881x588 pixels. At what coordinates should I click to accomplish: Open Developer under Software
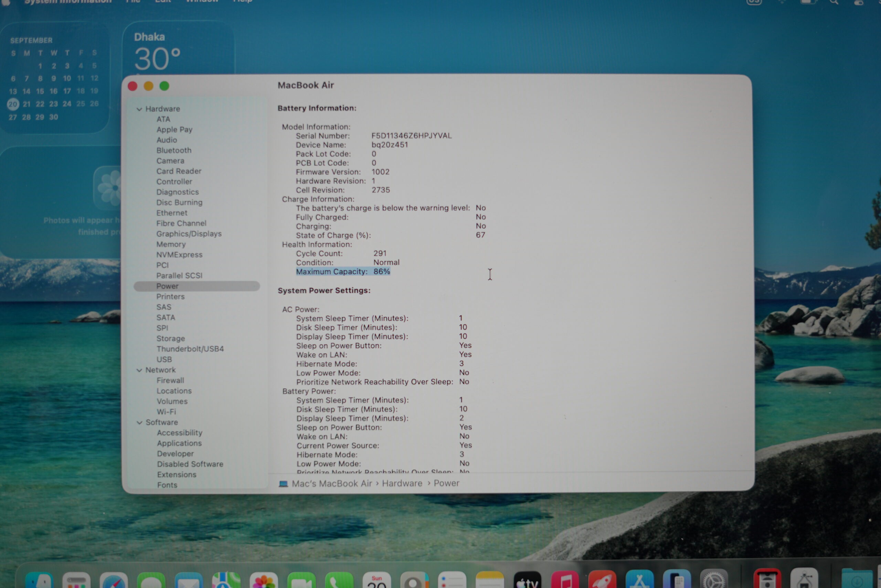click(175, 454)
